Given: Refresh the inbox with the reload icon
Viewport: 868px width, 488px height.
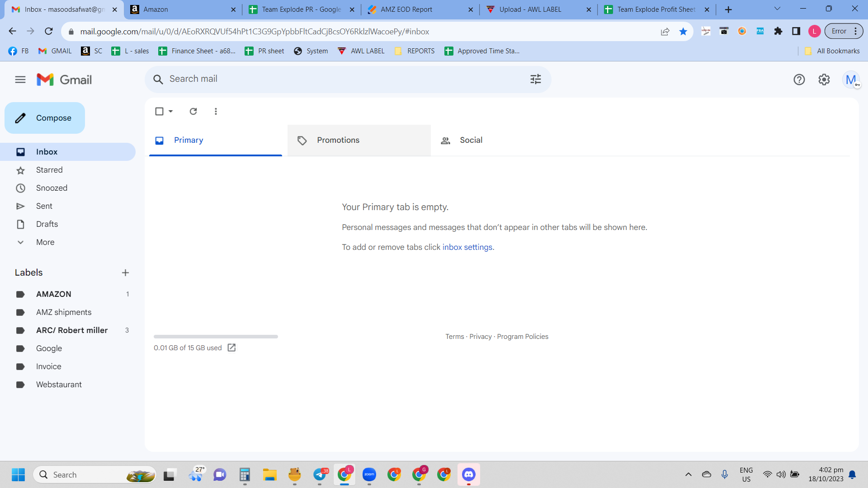Looking at the screenshot, I should [x=193, y=111].
